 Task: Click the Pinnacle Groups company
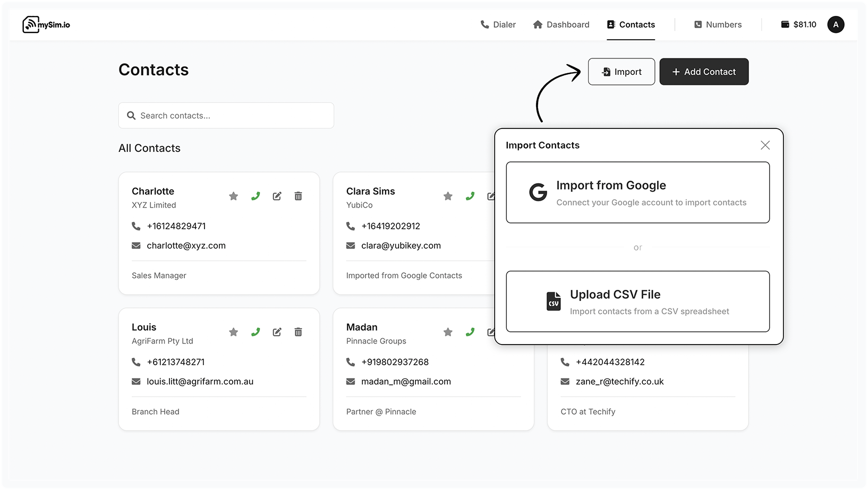pyautogui.click(x=376, y=341)
